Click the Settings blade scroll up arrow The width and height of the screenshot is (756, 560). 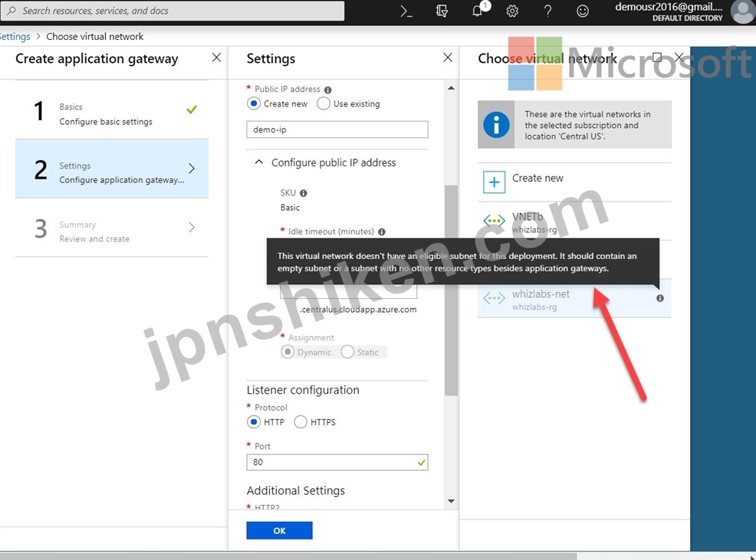tap(451, 87)
